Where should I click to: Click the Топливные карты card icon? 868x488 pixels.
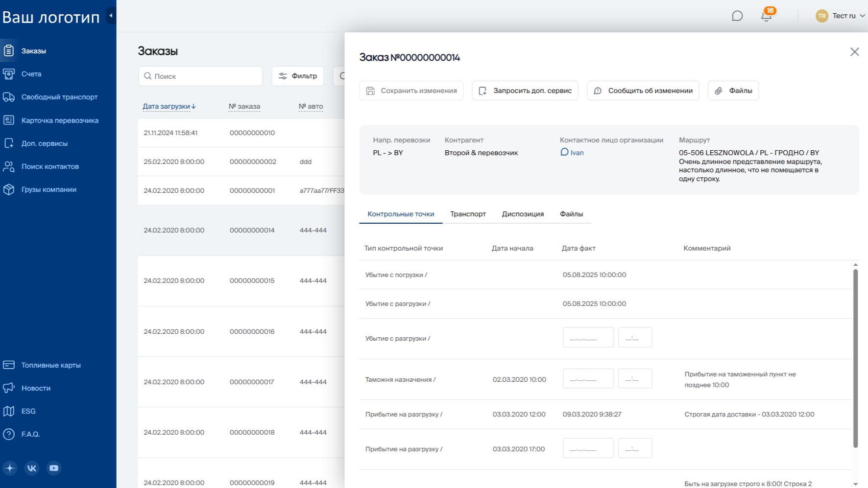coord(9,365)
